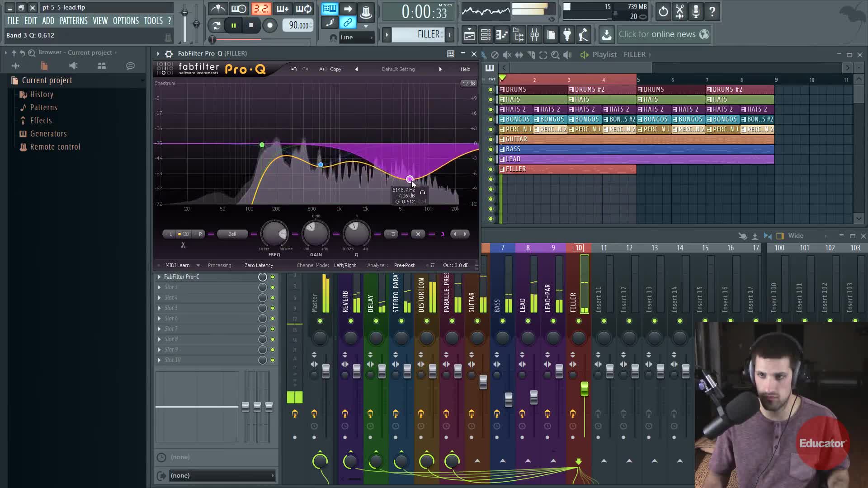This screenshot has width=868, height=488.
Task: Expand the Slot 3 effect menu
Action: coord(159,287)
